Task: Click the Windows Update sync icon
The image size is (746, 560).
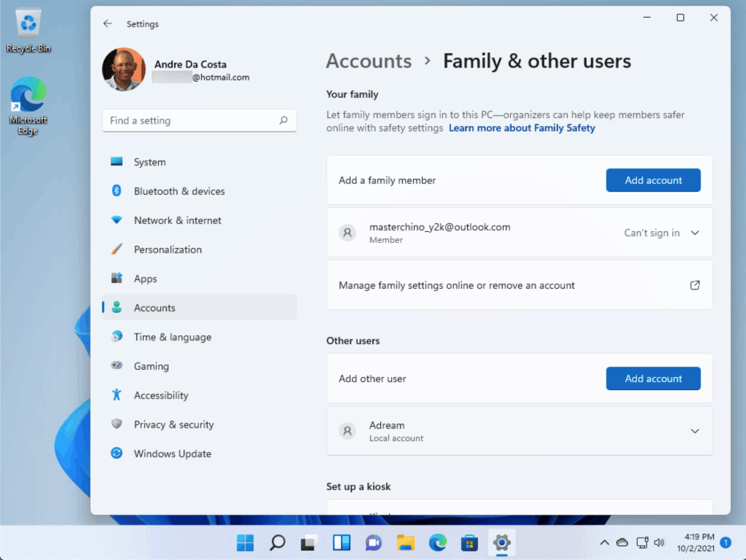Action: click(116, 453)
